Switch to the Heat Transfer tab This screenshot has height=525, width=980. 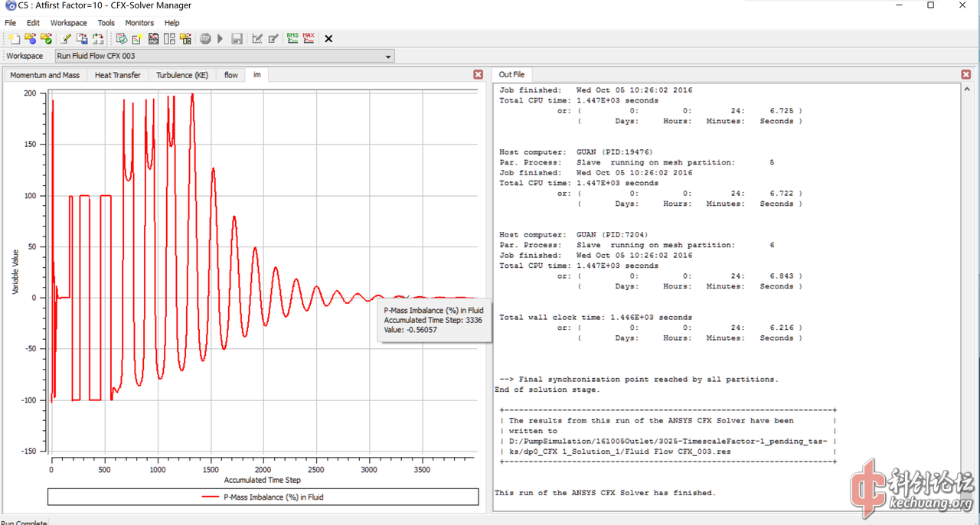coord(118,75)
